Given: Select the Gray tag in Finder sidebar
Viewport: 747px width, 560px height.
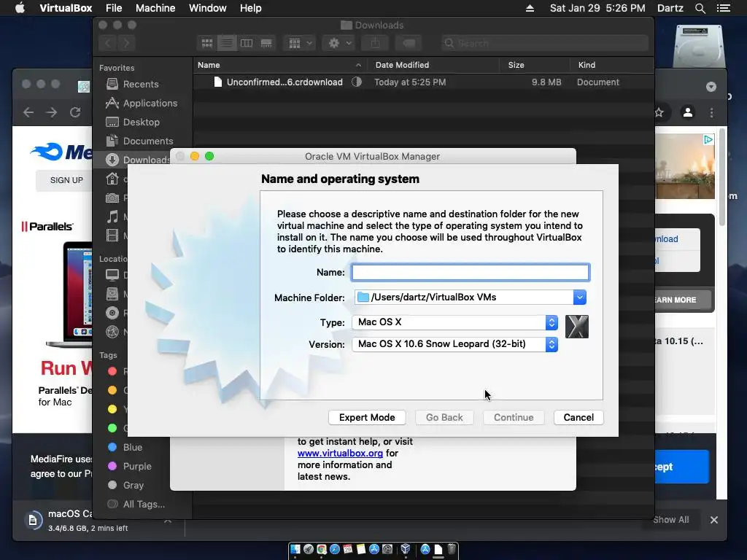Looking at the screenshot, I should 133,486.
